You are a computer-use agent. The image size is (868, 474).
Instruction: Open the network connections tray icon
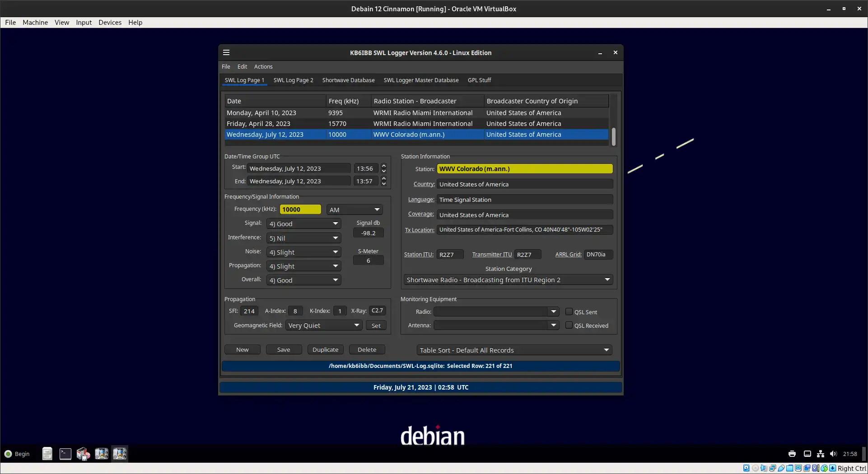point(821,454)
